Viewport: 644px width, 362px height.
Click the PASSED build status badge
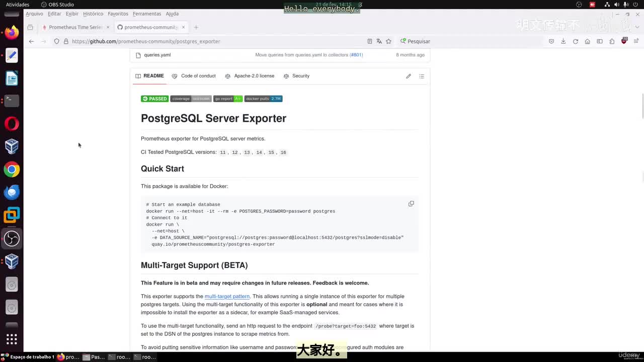154,99
